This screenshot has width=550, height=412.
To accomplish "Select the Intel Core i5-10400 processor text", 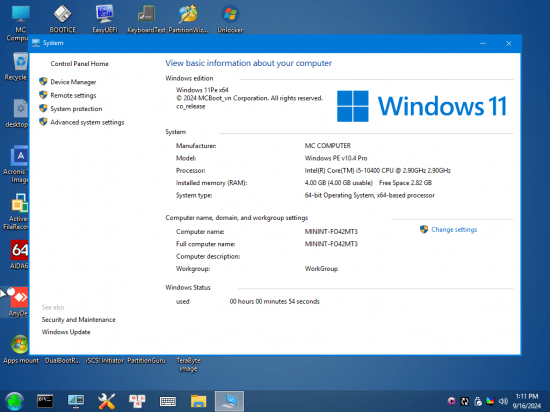I will point(377,170).
